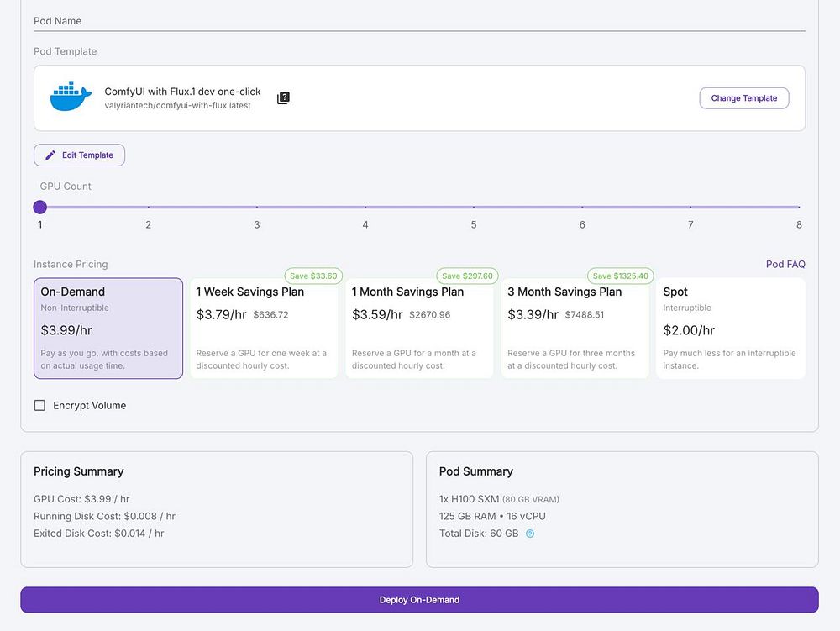The height and width of the screenshot is (631, 840).
Task: Click the pencil icon on Edit Template
Action: (50, 155)
